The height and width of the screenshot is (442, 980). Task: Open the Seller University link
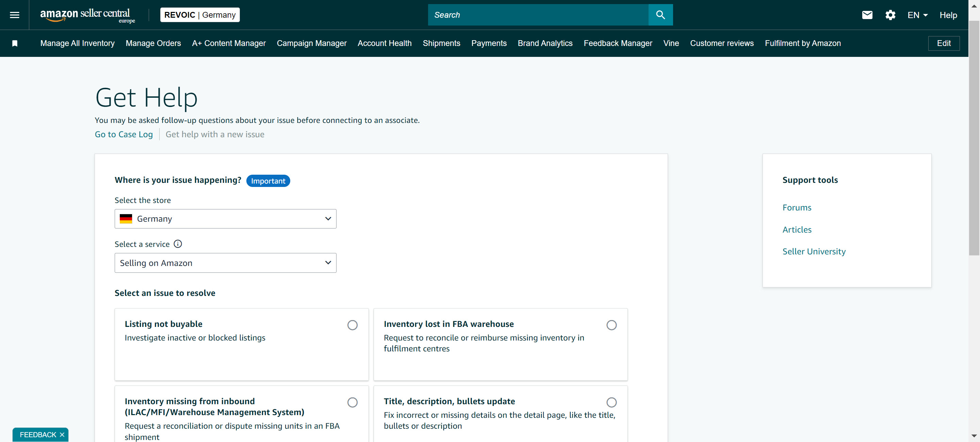click(814, 251)
